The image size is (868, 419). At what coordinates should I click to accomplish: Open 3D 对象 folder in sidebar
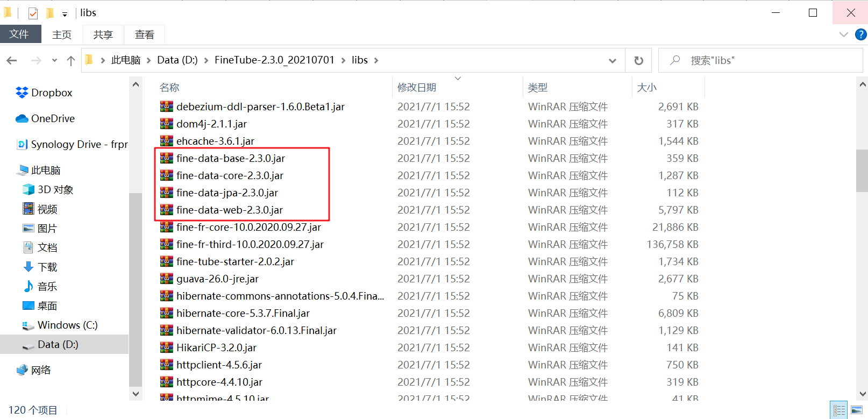48,189
